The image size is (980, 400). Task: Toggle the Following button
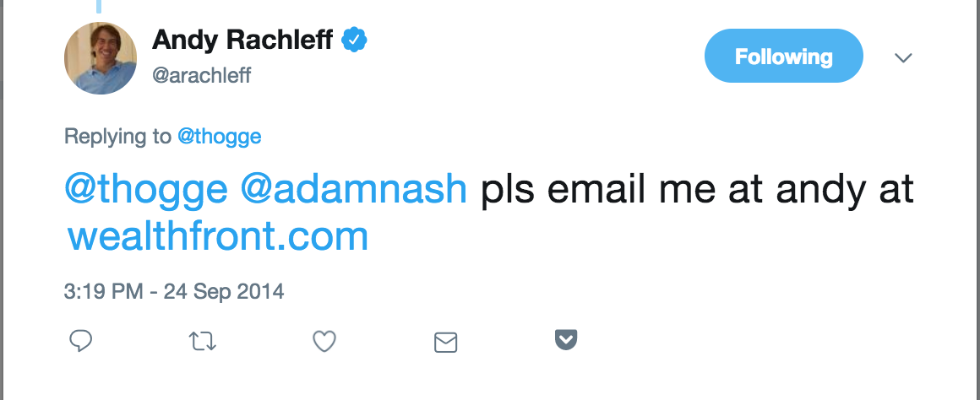click(783, 57)
